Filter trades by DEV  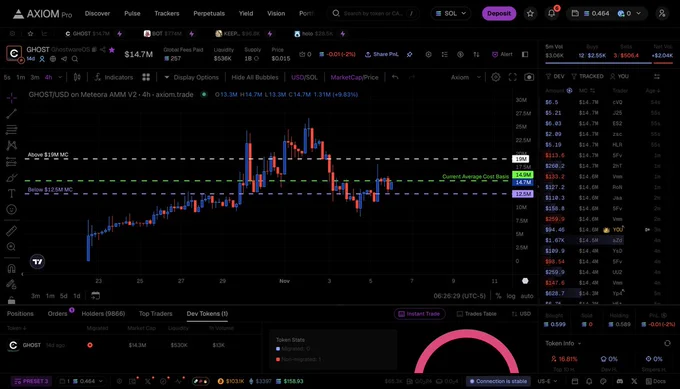click(x=555, y=76)
